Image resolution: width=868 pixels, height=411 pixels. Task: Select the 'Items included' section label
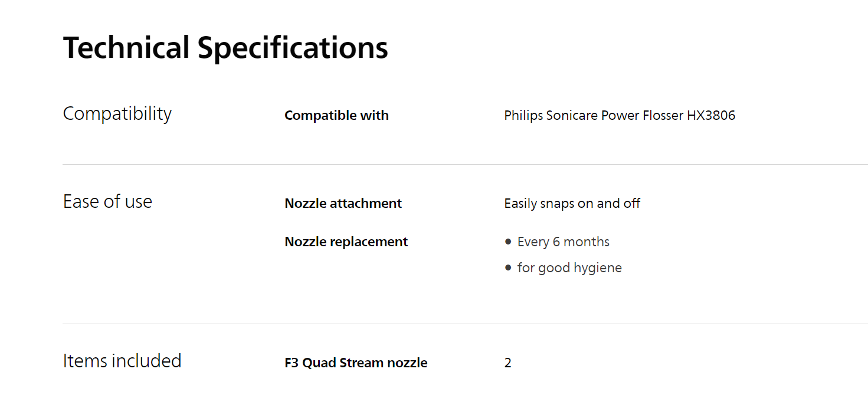click(122, 361)
